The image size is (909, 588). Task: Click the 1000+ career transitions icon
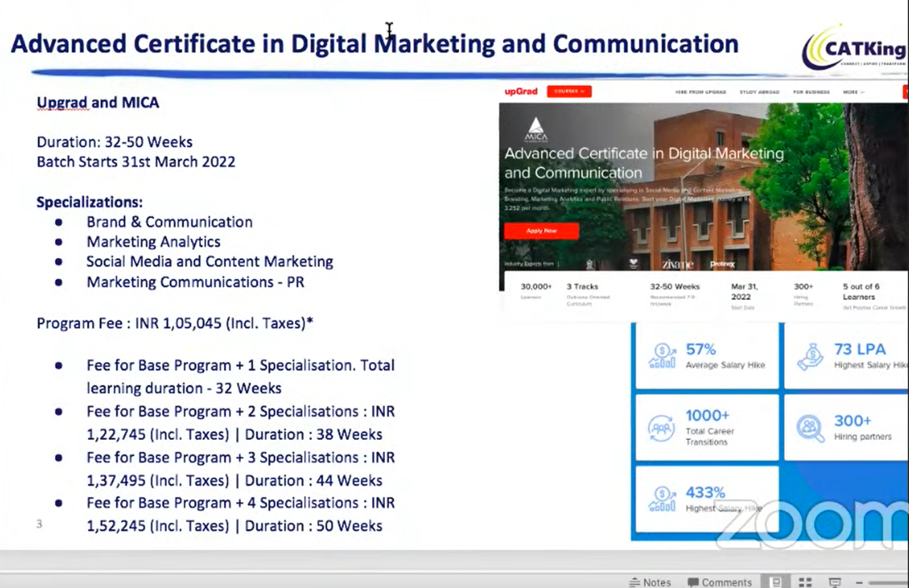click(x=662, y=429)
